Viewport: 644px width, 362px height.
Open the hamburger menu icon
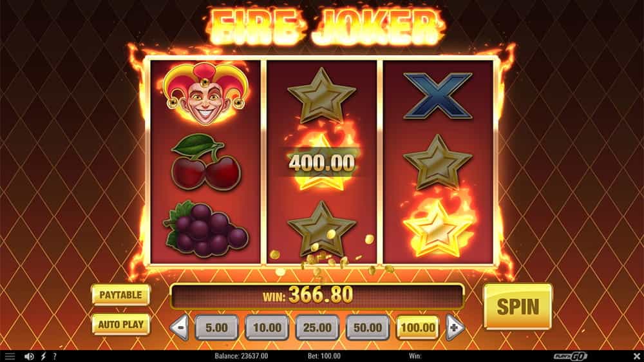click(10, 356)
